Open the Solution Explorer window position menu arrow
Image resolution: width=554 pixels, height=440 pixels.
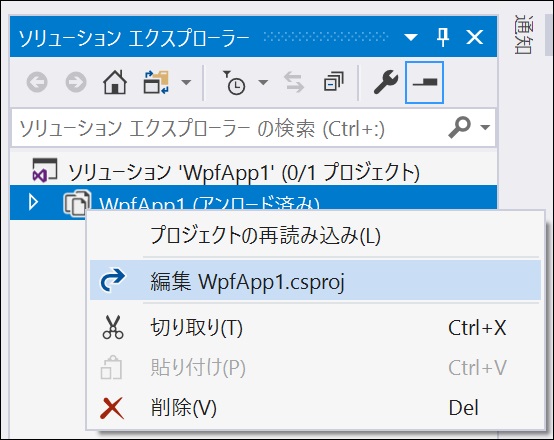tap(411, 37)
